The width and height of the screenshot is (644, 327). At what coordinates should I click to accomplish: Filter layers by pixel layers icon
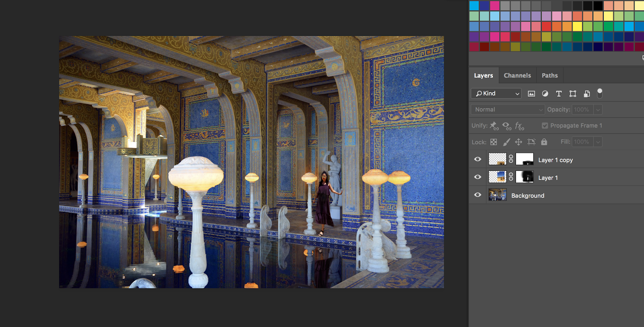point(531,93)
